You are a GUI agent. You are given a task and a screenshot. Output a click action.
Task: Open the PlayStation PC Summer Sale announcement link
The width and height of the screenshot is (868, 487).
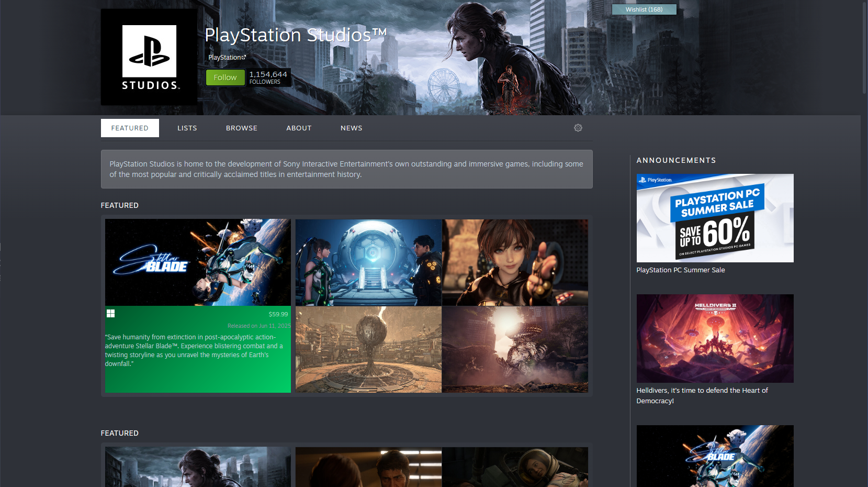click(681, 270)
